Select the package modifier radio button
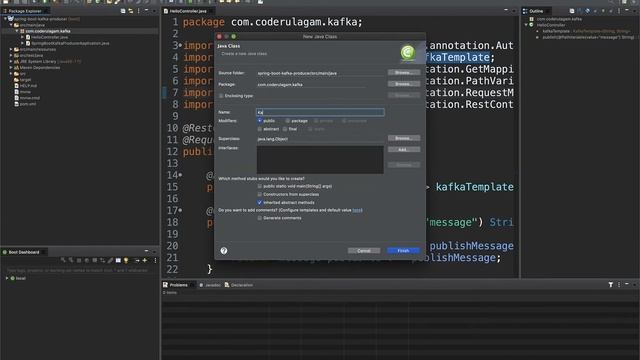Screen dimensions: 640x360 [288, 121]
